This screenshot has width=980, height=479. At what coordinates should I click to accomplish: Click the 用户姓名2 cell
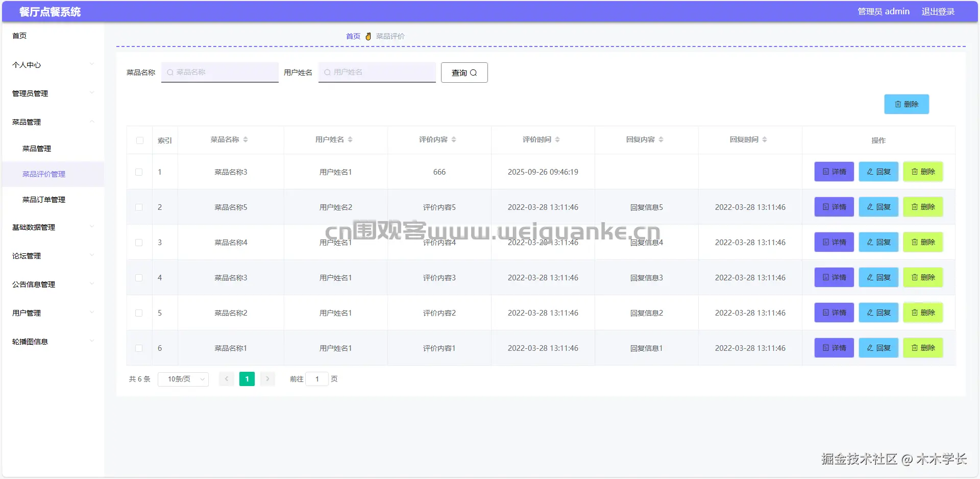point(336,207)
